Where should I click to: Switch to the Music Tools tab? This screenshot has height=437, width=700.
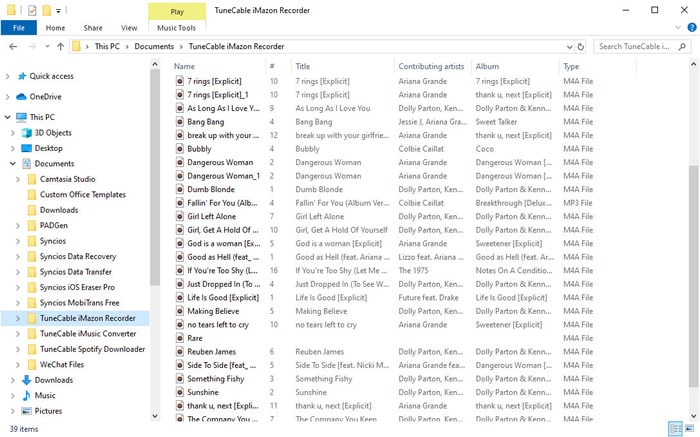tap(177, 28)
